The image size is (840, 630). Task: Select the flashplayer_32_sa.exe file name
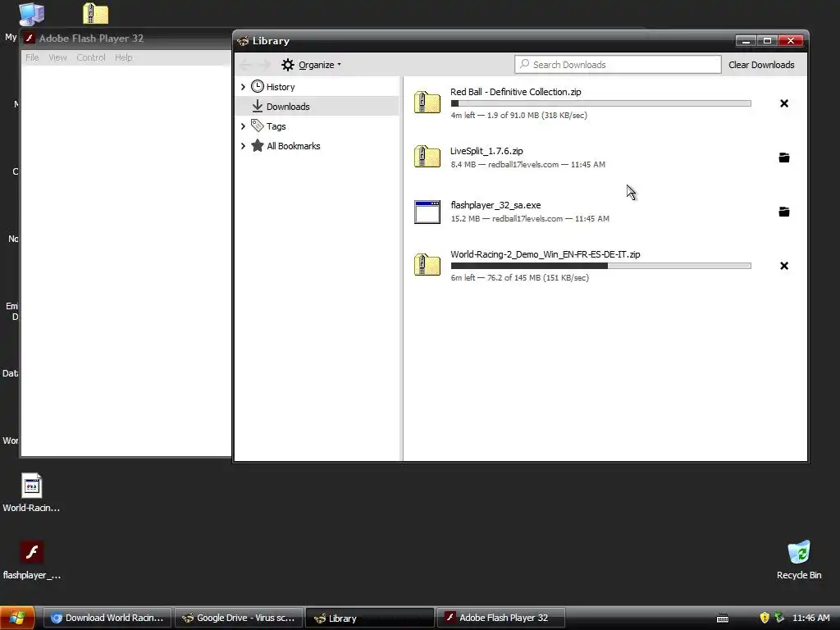pos(495,205)
